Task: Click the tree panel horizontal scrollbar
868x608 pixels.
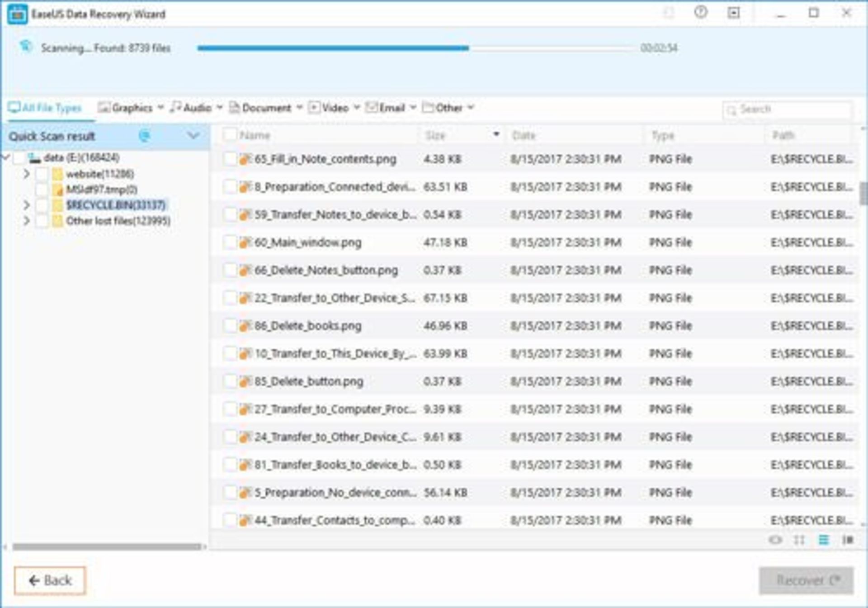Action: pos(107,546)
